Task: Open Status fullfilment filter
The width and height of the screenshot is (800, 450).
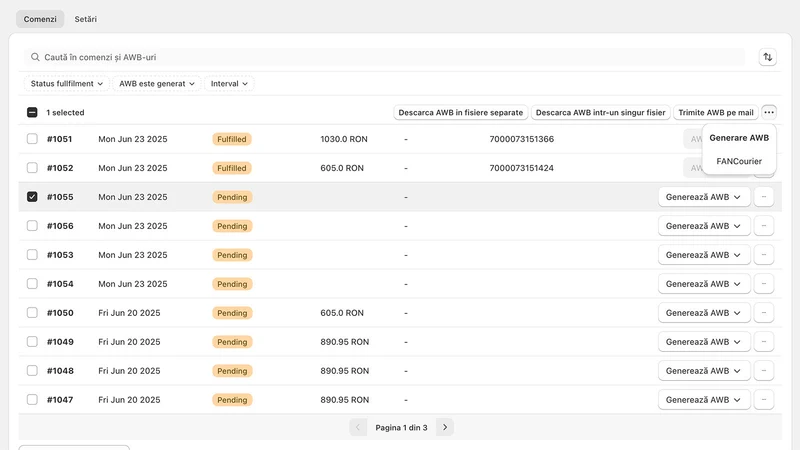Action: pyautogui.click(x=66, y=84)
